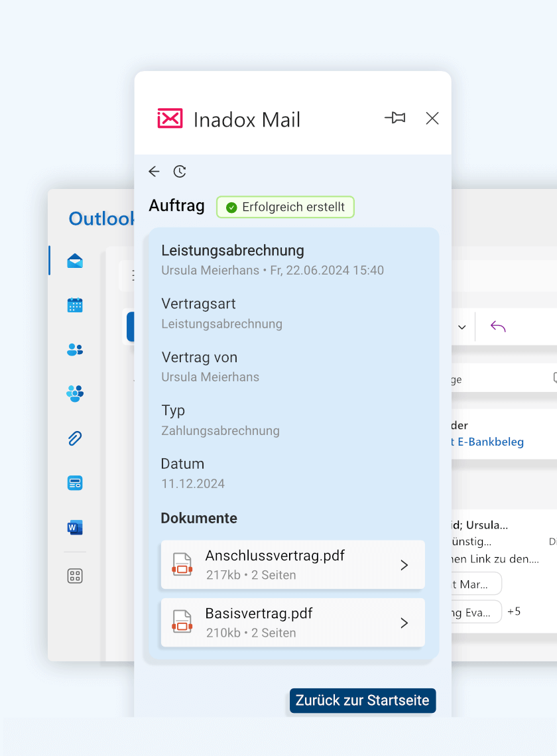Expand the dropdown chevron beside the reply arrow
The width and height of the screenshot is (557, 756).
tap(462, 328)
